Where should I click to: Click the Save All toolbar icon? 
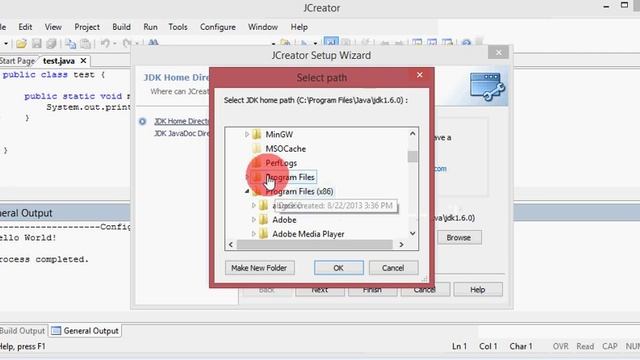[51, 43]
